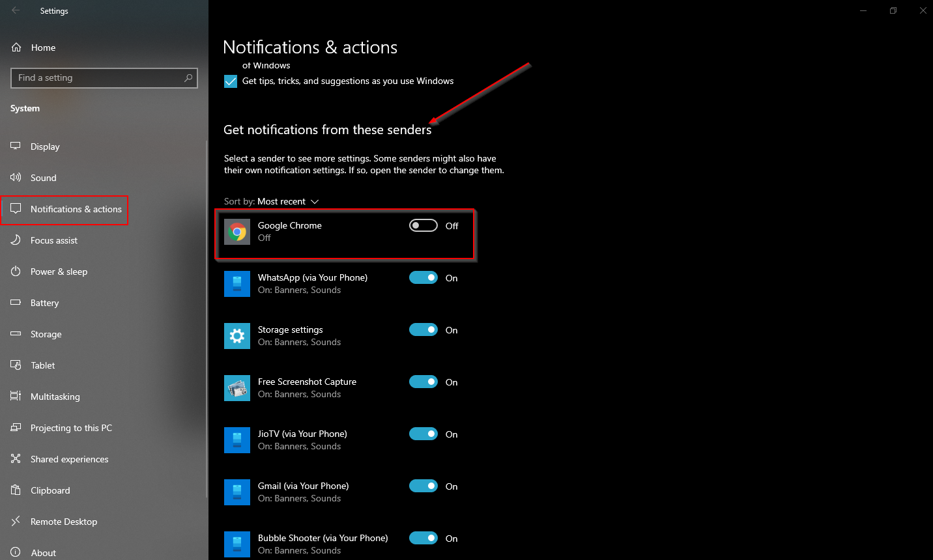Click the Multitasking icon
Screen dimensions: 933x560
coord(16,397)
